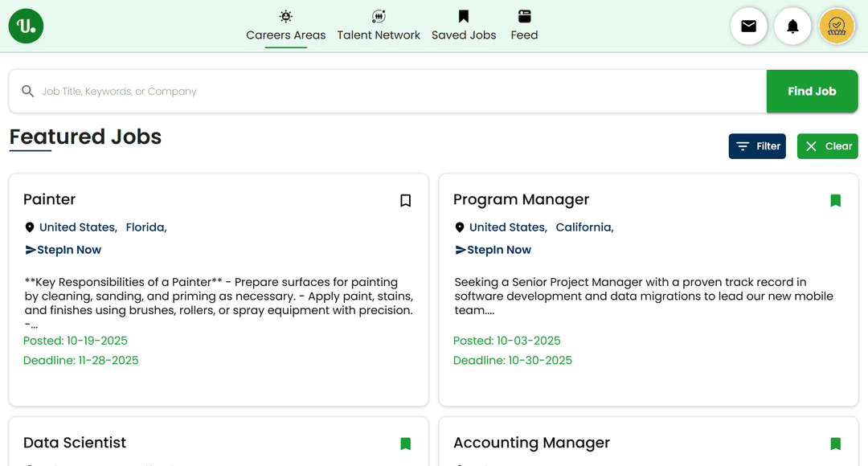
Task: Open the Feed tab
Action: pyautogui.click(x=524, y=27)
